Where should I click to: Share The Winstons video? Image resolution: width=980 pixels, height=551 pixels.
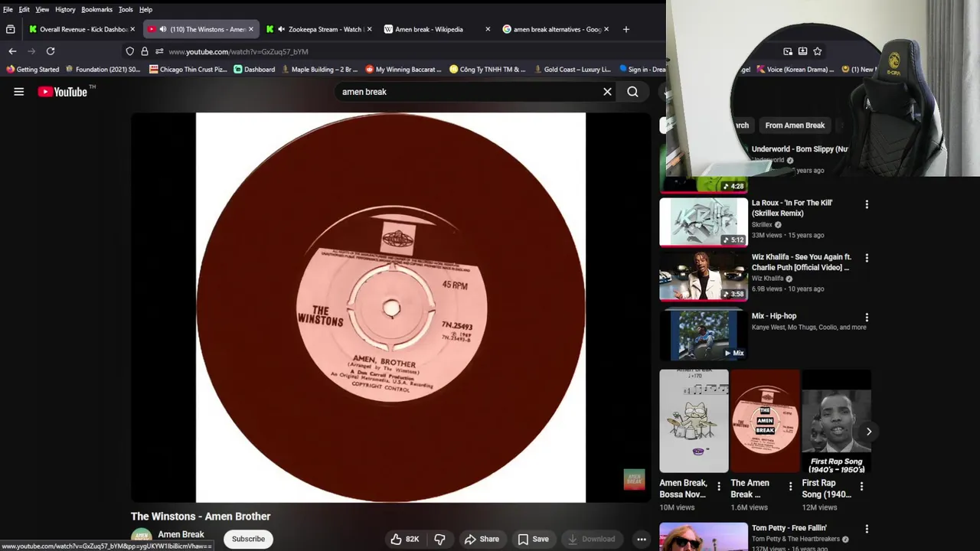[x=482, y=539]
